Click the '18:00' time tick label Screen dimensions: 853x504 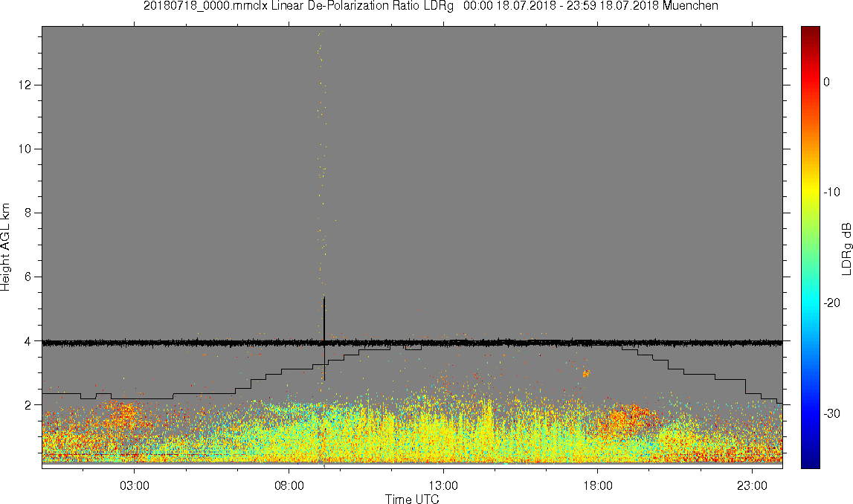[597, 485]
